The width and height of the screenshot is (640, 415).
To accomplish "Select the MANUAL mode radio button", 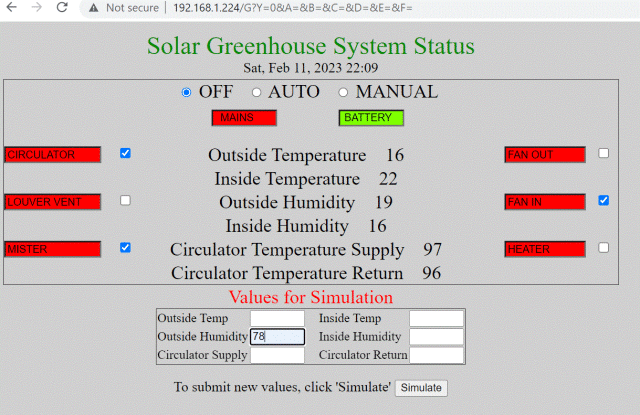I will 344,93.
